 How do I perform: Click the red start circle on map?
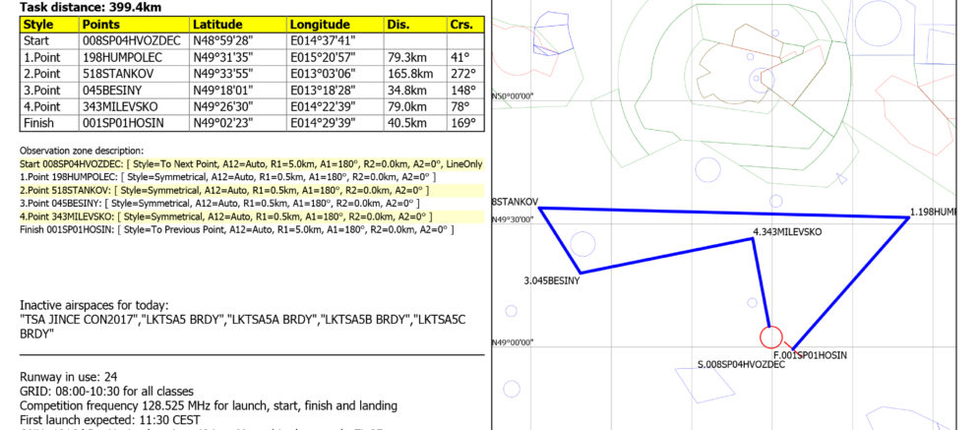point(772,338)
